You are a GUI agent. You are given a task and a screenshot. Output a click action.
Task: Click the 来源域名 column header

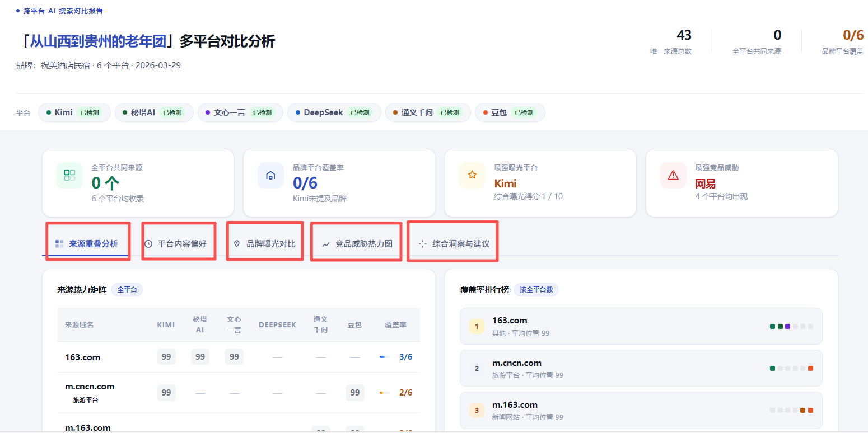[79, 325]
